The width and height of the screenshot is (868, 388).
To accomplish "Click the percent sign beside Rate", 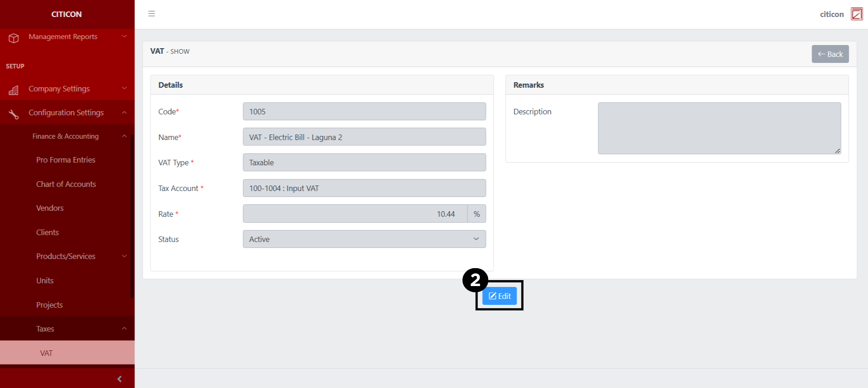I will click(x=477, y=214).
